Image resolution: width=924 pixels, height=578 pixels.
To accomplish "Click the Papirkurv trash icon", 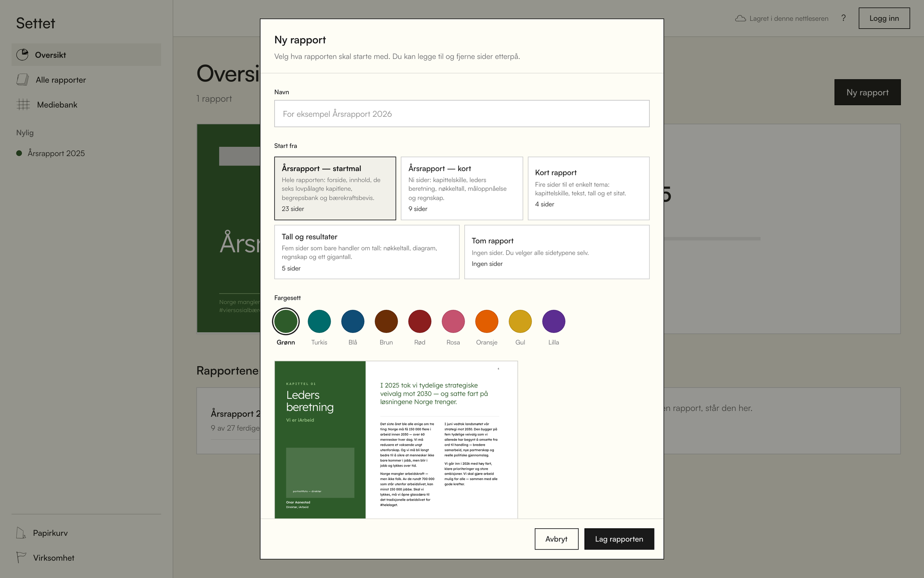I will pos(21,533).
